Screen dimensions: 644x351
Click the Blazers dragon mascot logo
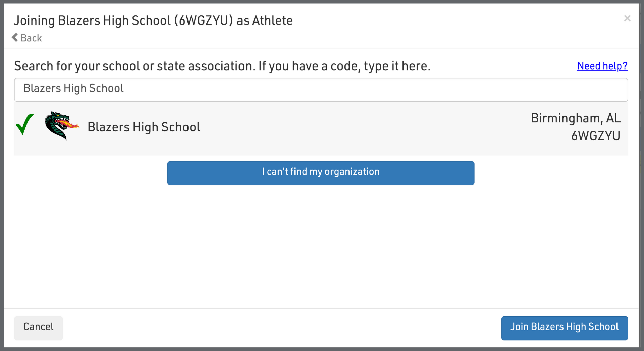[x=61, y=125]
